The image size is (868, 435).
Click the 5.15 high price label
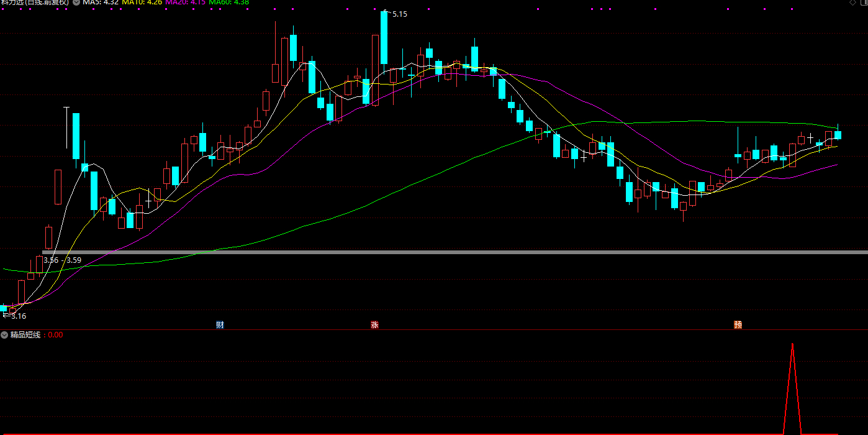pos(399,14)
